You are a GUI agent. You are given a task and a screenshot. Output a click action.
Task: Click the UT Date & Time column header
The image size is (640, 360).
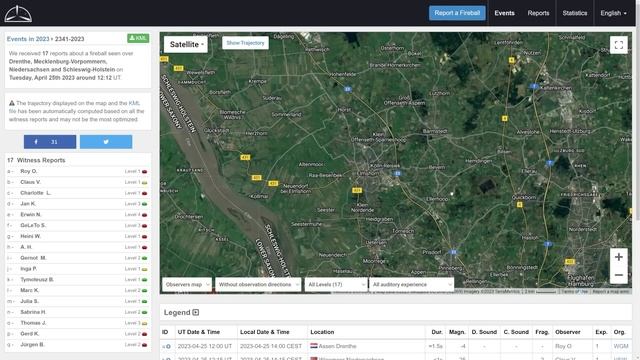point(199,332)
